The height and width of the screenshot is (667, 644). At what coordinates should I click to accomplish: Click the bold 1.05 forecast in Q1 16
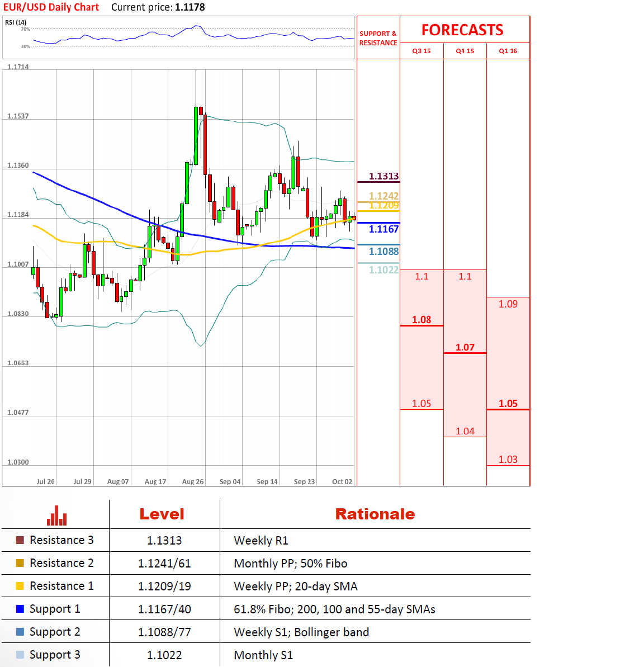tap(508, 403)
